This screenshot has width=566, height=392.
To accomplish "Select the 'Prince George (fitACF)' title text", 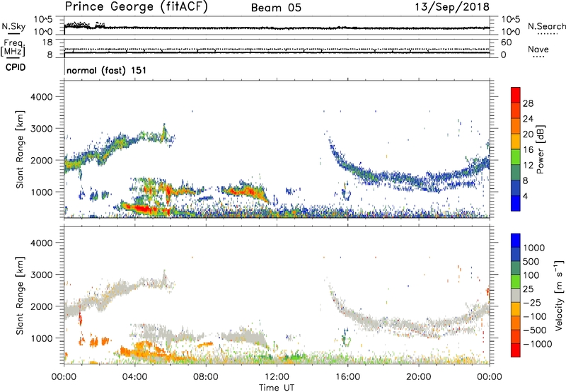I will click(137, 7).
